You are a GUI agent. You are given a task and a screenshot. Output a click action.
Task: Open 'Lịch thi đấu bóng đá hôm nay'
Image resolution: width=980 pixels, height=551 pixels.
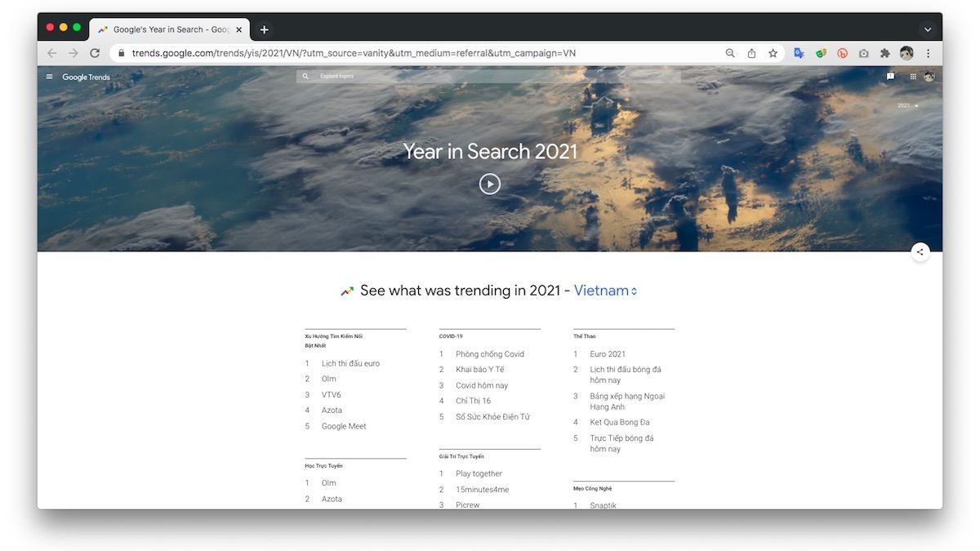point(626,375)
